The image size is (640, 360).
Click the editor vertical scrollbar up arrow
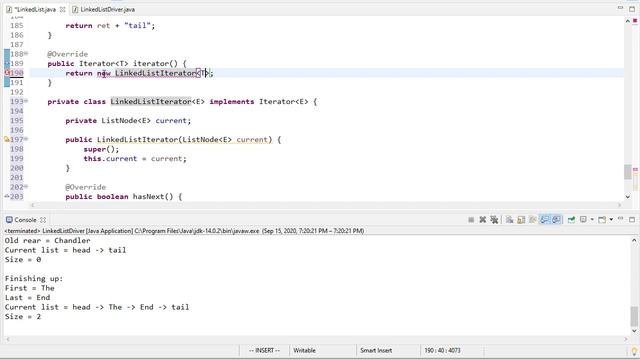(628, 20)
